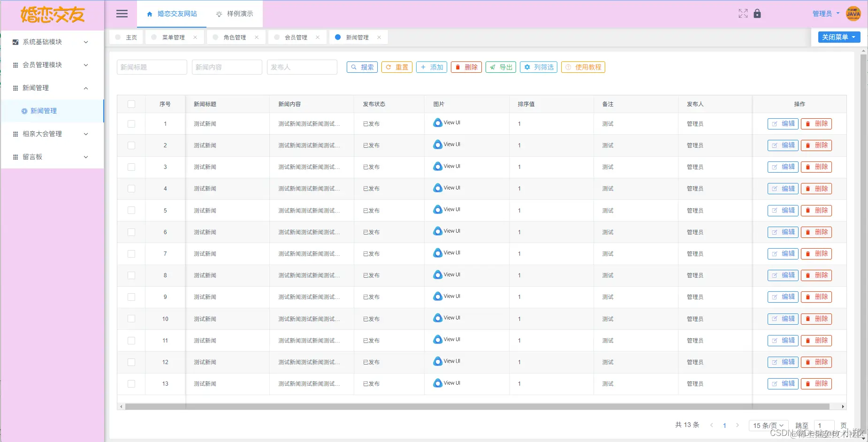868x442 pixels.
Task: Click 编辑 button in row 3
Action: [783, 167]
